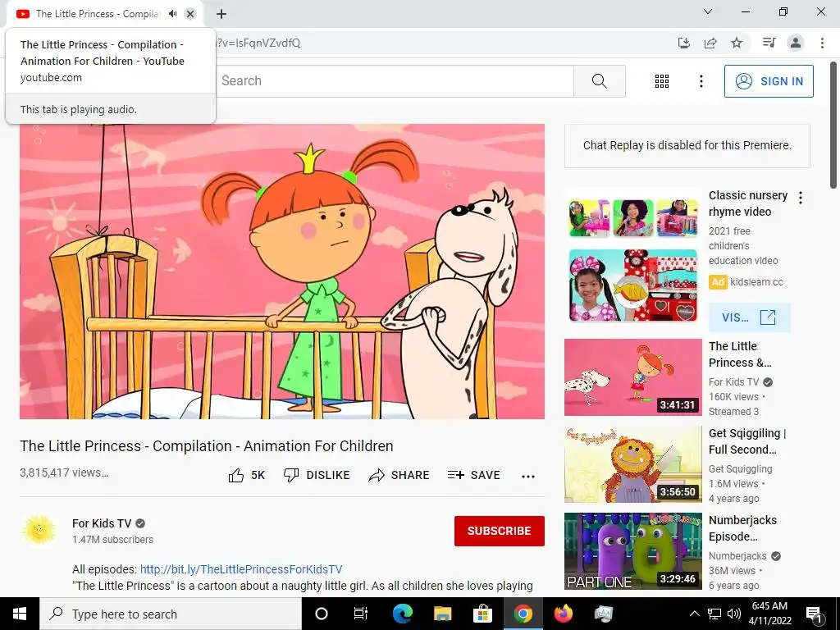The width and height of the screenshot is (840, 630).
Task: Click the For Kids TV channel name
Action: pos(102,523)
